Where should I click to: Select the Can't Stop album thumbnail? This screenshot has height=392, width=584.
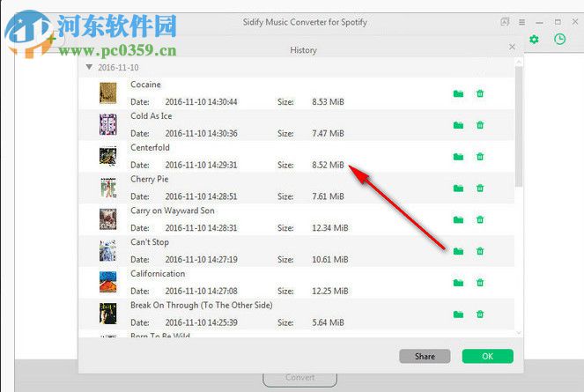(x=108, y=250)
